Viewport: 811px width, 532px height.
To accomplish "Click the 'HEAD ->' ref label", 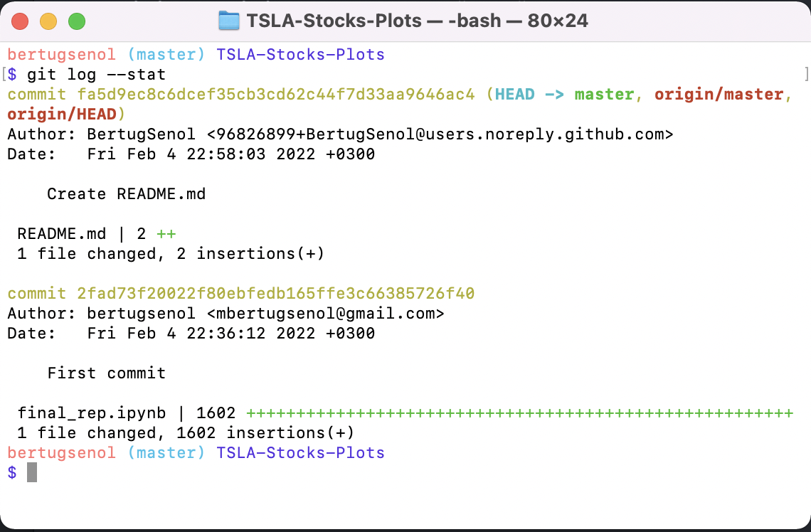I will (x=529, y=95).
